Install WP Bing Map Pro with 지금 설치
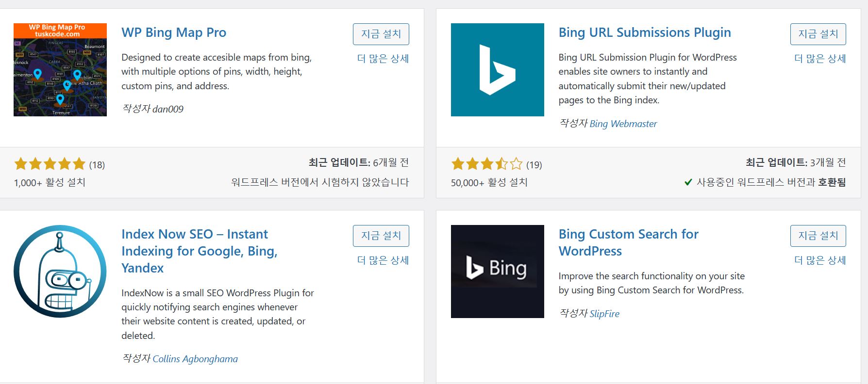 (381, 34)
